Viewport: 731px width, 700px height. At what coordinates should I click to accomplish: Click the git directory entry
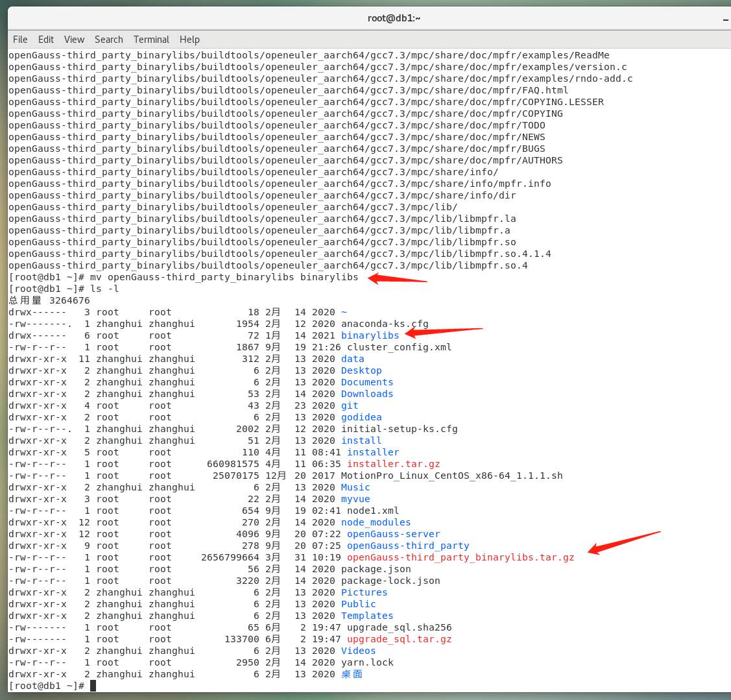350,405
